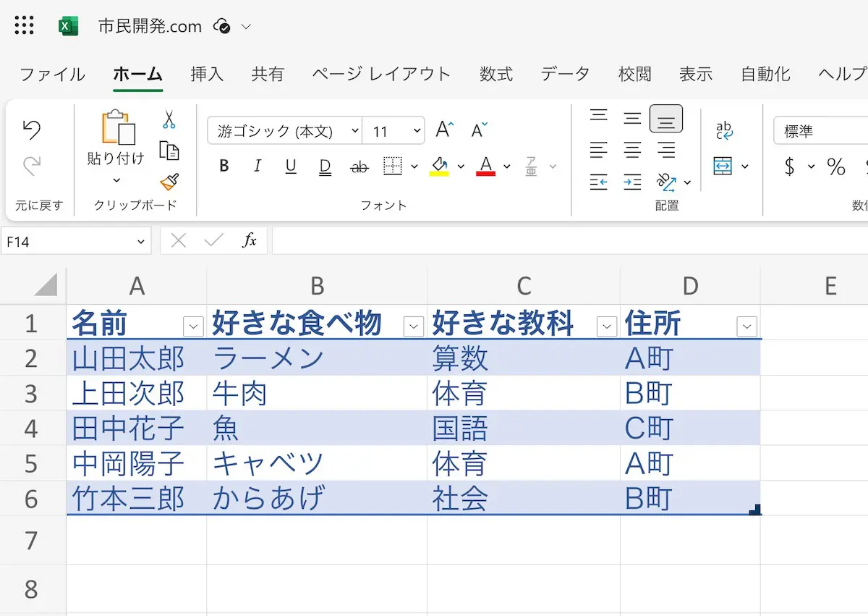Image resolution: width=868 pixels, height=616 pixels.
Task: Click the Wrap text icon
Action: pyautogui.click(x=724, y=130)
